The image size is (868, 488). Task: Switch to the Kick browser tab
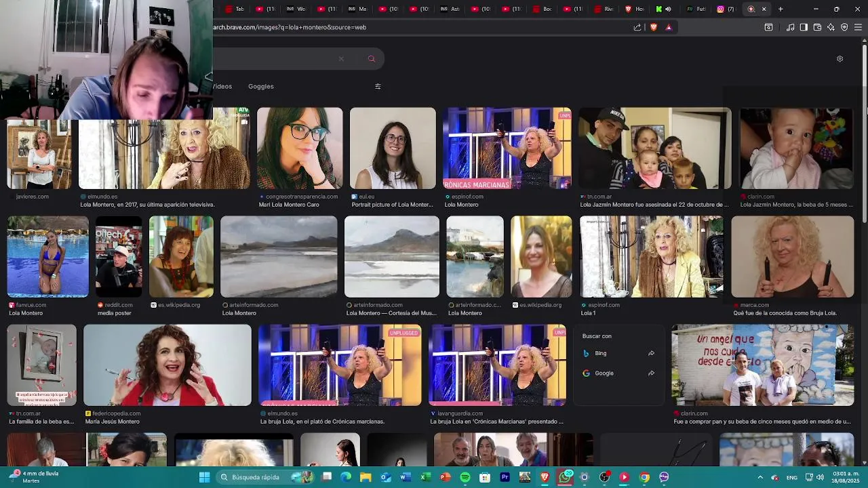(663, 9)
